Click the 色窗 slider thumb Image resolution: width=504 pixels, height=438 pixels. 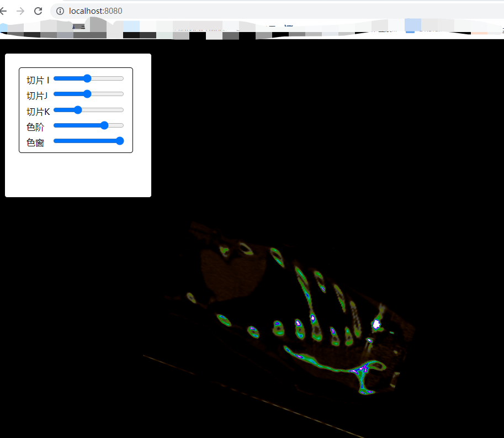pyautogui.click(x=120, y=141)
